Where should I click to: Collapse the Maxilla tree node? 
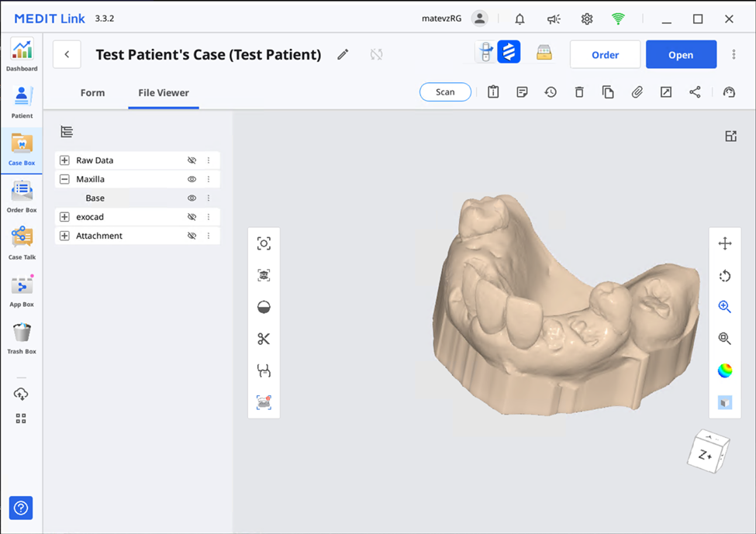tap(64, 179)
